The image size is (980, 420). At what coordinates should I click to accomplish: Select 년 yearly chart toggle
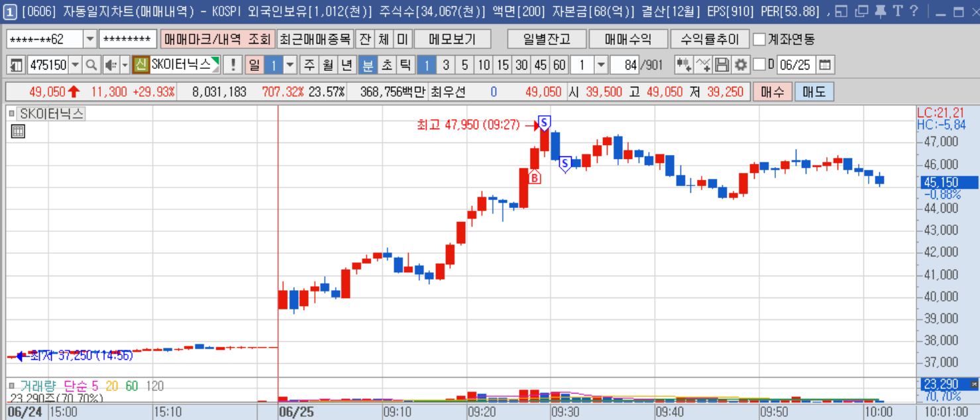[347, 65]
